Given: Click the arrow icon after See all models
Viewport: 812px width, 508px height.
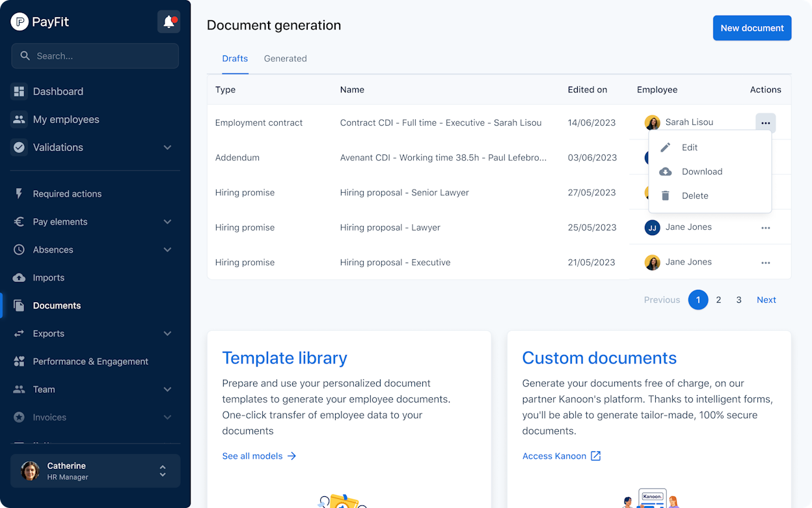Looking at the screenshot, I should pyautogui.click(x=291, y=456).
